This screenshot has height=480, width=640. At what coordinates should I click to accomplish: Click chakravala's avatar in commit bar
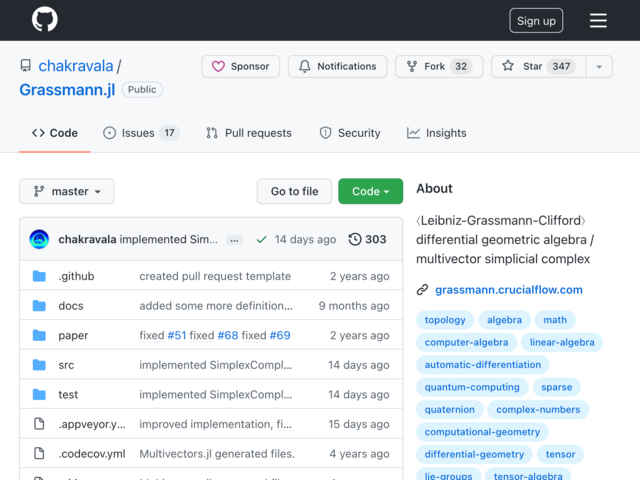[39, 239]
